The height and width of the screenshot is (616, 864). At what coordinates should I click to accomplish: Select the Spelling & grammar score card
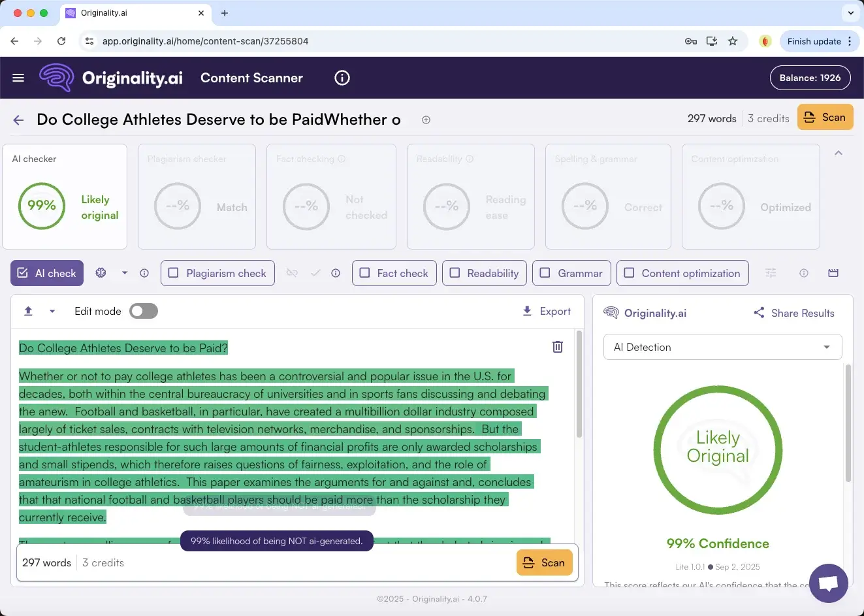[608, 197]
